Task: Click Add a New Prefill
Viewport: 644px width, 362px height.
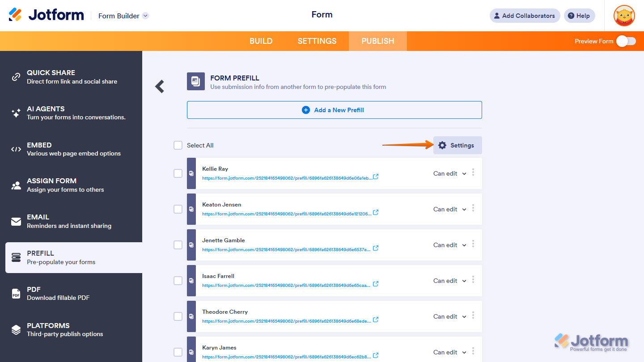Action: 334,109
